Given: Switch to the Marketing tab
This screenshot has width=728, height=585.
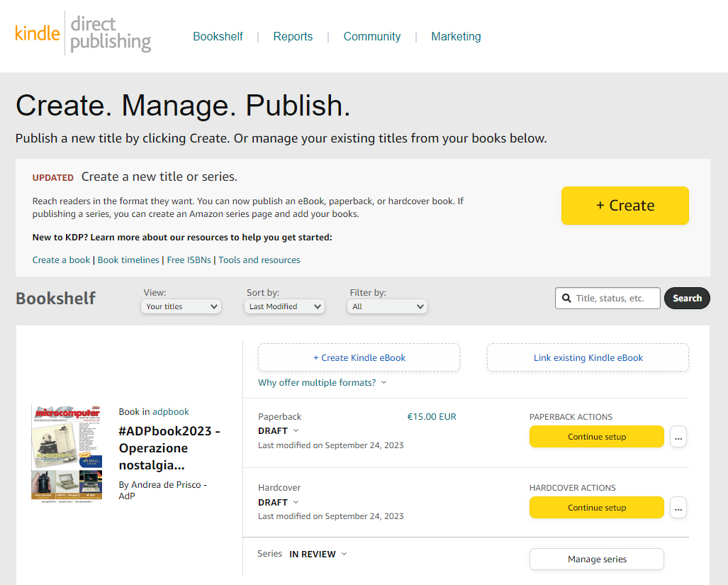Looking at the screenshot, I should point(456,36).
